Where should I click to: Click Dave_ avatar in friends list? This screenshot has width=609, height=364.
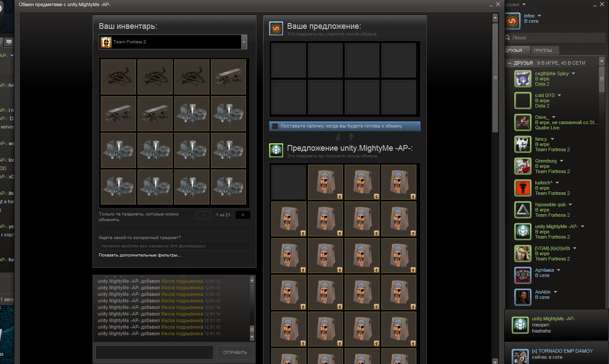click(522, 122)
